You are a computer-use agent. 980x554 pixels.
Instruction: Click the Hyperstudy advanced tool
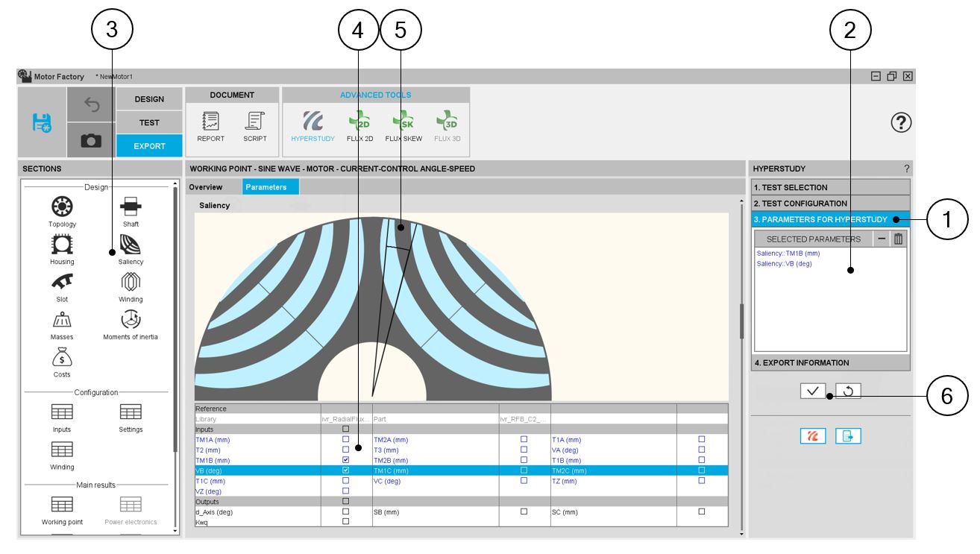click(x=312, y=125)
